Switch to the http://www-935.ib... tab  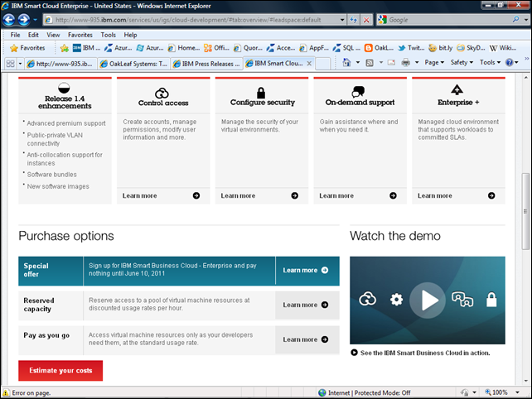61,64
